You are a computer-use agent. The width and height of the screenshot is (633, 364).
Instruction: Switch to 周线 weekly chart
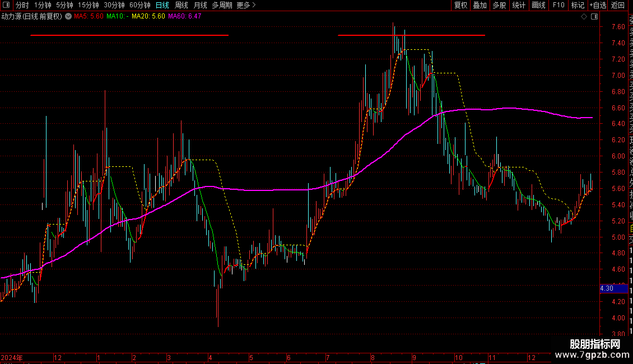[181, 5]
